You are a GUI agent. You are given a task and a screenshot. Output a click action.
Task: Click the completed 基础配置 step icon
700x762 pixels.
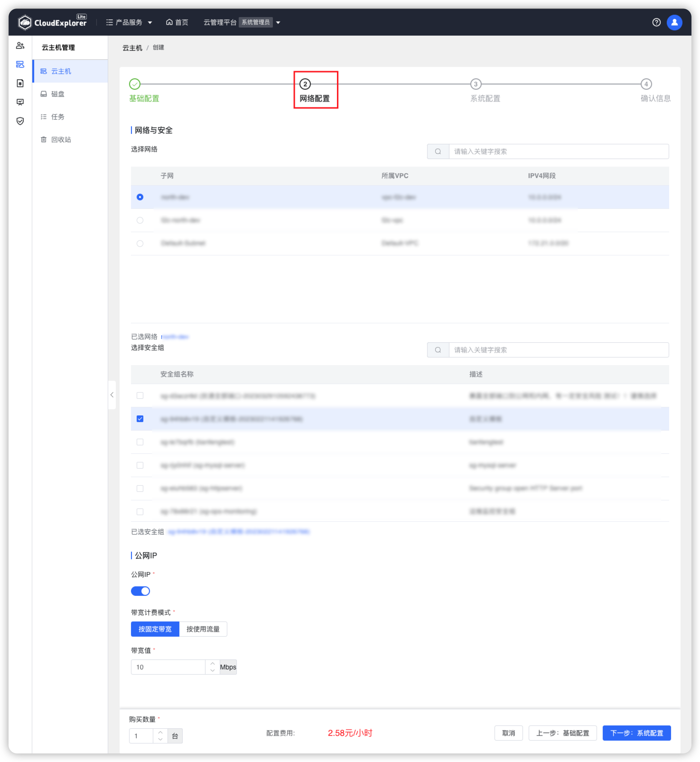(135, 84)
